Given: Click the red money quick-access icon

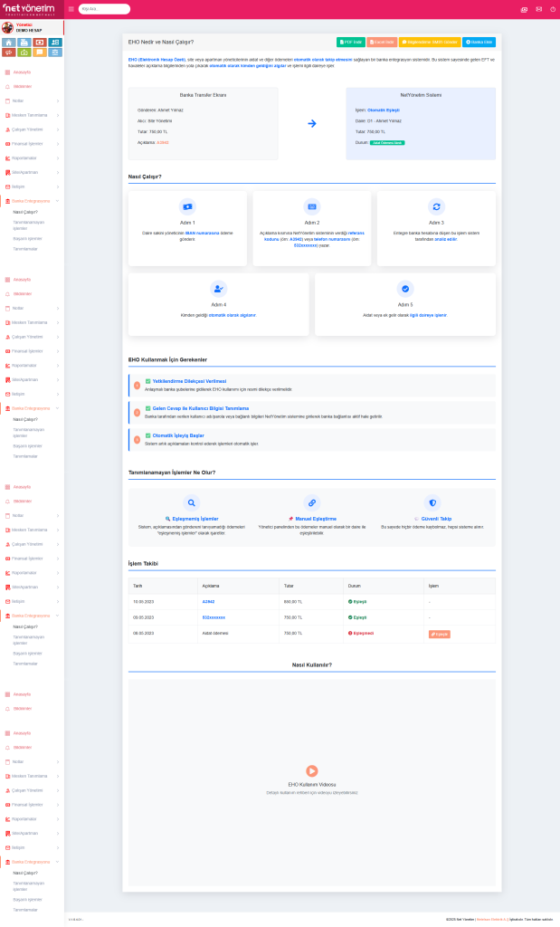Looking at the screenshot, I should click(40, 43).
